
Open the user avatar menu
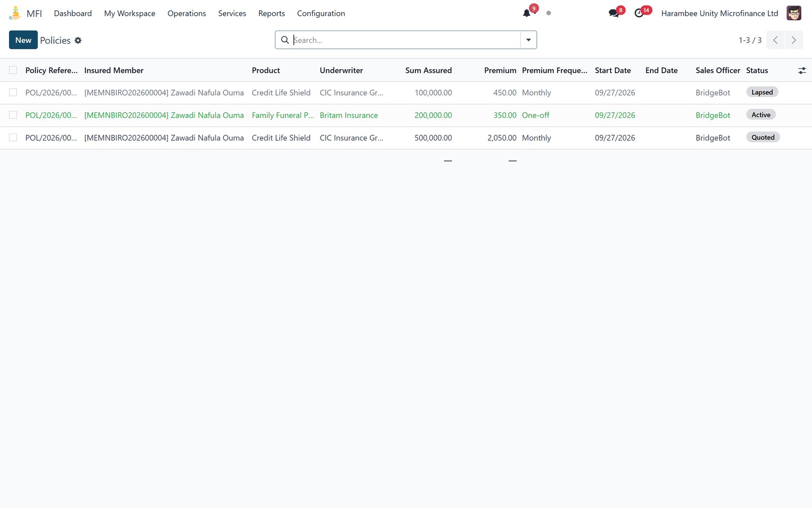[794, 13]
